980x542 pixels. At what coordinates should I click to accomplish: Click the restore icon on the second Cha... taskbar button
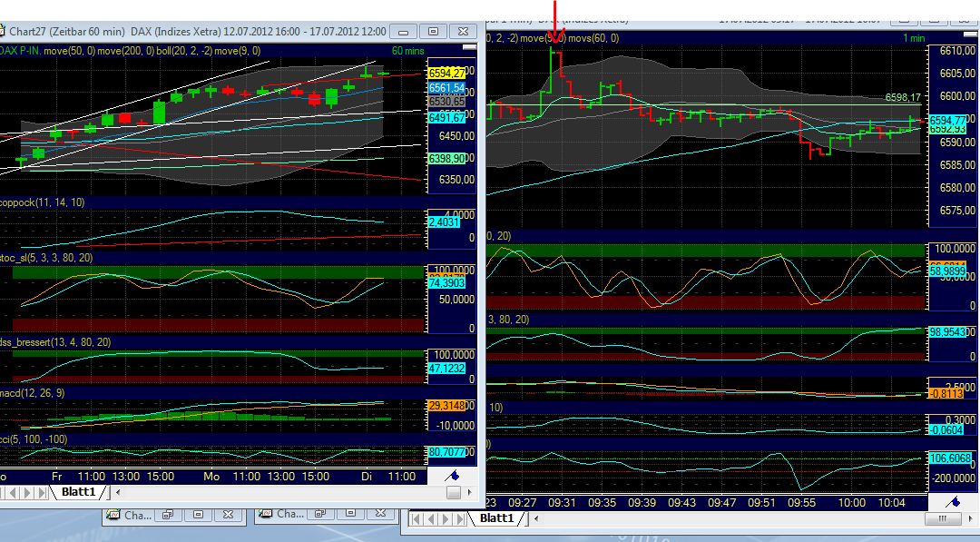point(319,515)
